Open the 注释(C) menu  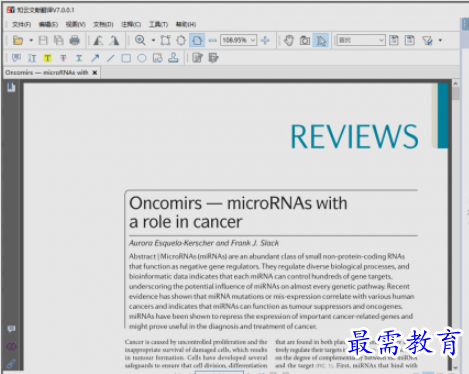coord(131,24)
